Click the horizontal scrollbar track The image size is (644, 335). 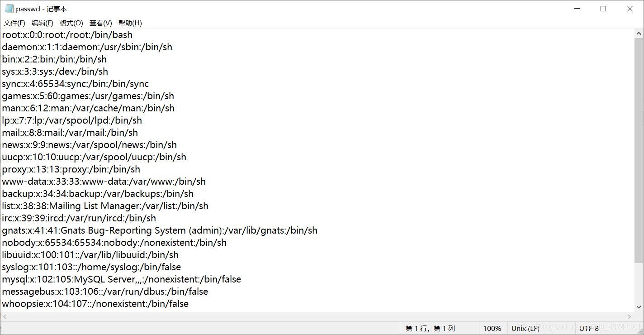317,317
